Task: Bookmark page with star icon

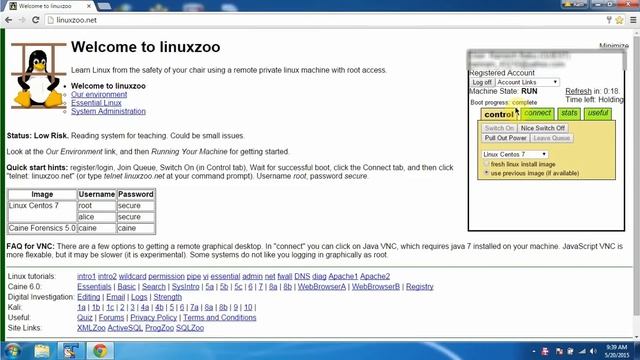Action: point(619,20)
